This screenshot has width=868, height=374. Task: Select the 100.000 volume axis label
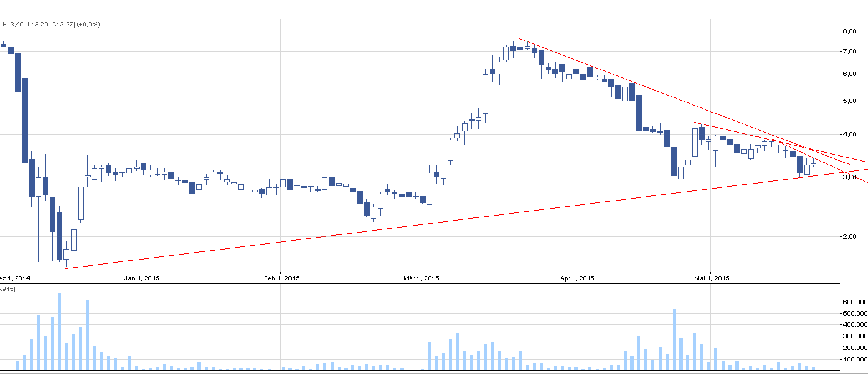pyautogui.click(x=855, y=360)
